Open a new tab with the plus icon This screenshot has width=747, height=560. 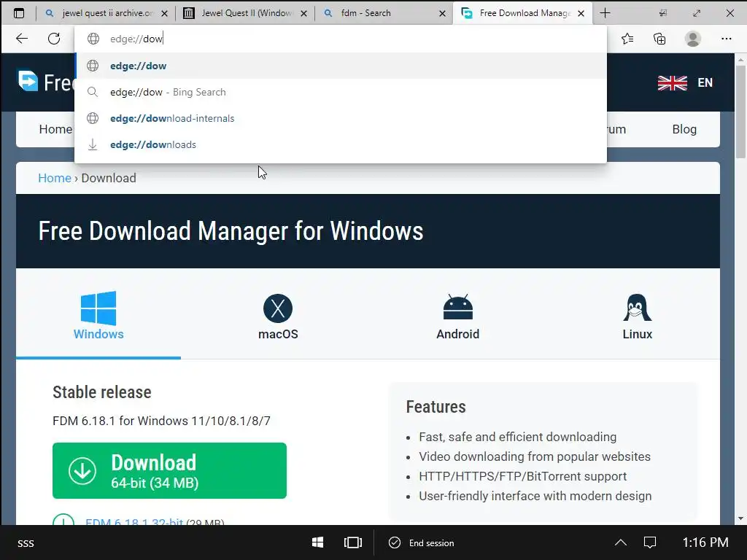pyautogui.click(x=605, y=13)
